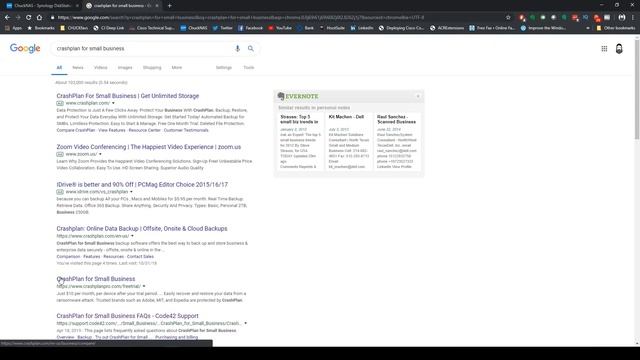
Task: Open the Bookmarks star folder
Action: [x=41, y=28]
